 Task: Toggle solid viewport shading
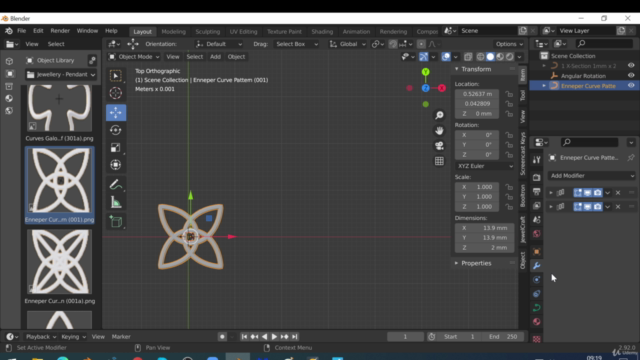[x=490, y=57]
